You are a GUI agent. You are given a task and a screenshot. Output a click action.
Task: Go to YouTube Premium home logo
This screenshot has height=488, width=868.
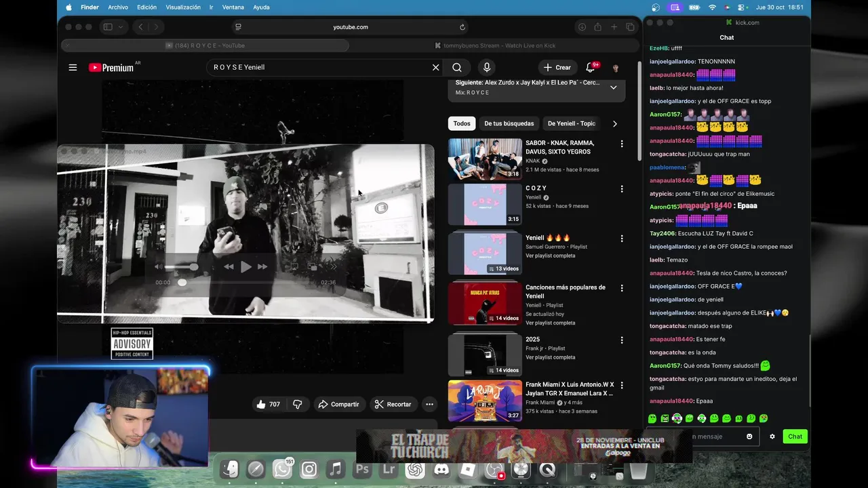pos(112,67)
